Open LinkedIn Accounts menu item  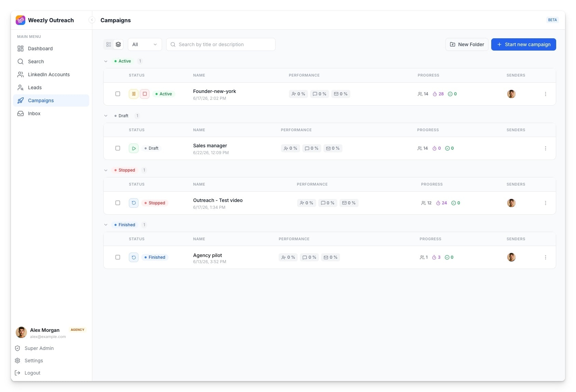pos(51,75)
